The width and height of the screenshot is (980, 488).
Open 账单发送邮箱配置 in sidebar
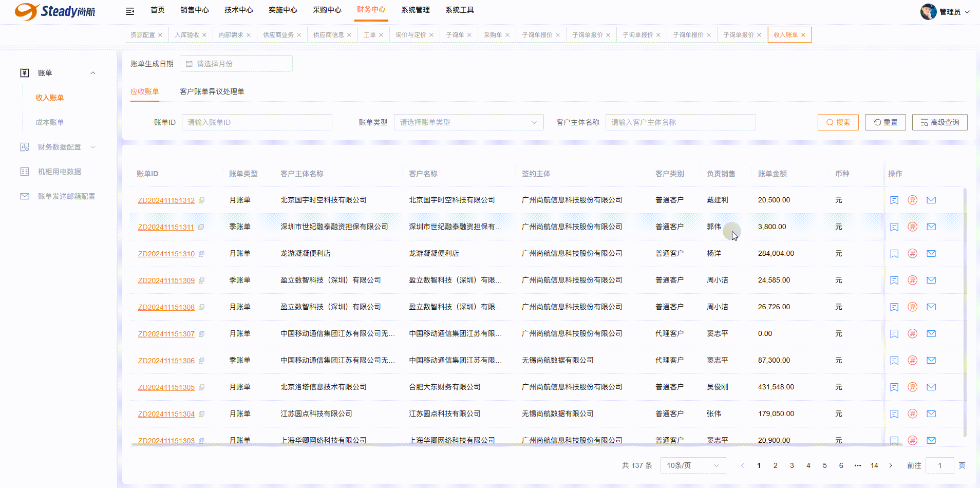point(67,196)
